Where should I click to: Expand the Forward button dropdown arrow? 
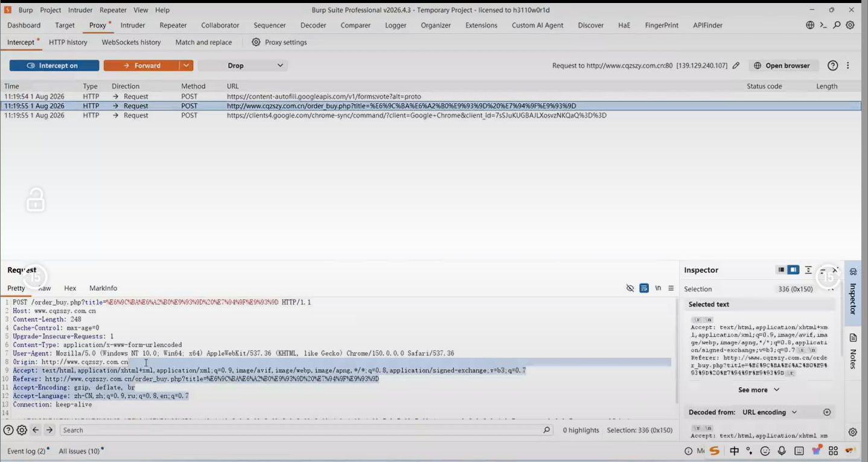click(186, 66)
